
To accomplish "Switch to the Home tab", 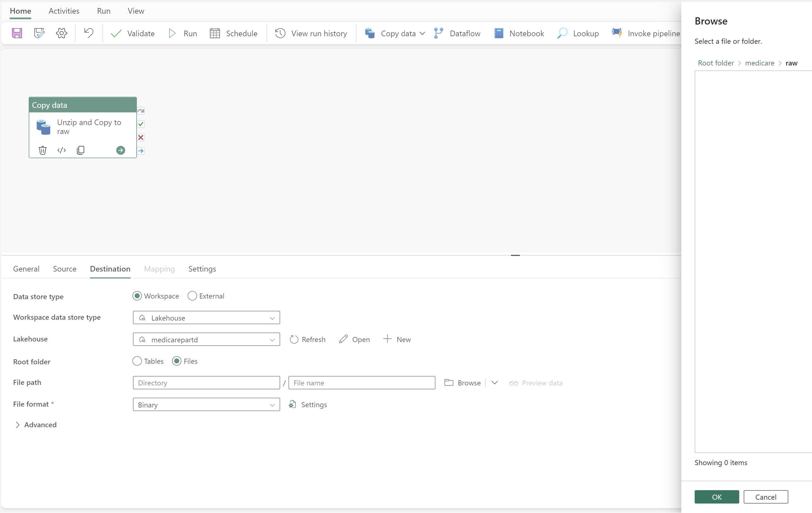I will 21,11.
